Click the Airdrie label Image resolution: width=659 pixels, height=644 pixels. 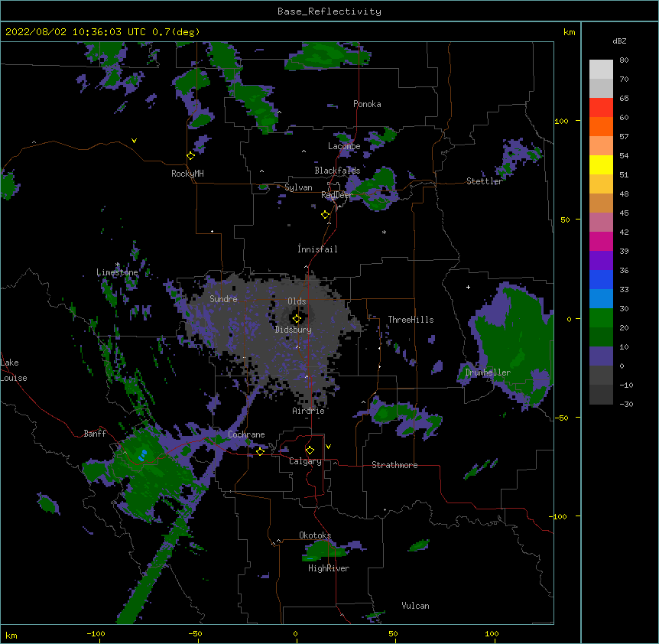point(309,411)
